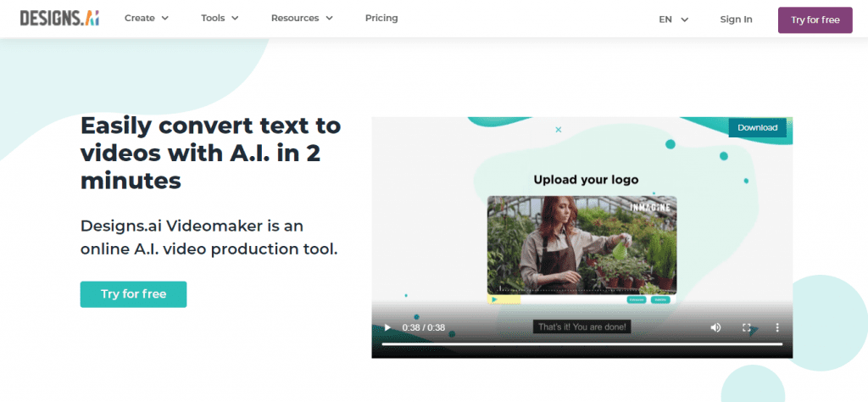Screen dimensions: 868x402
Task: Click the greenhouse woman video thumbnail
Action: [x=581, y=245]
